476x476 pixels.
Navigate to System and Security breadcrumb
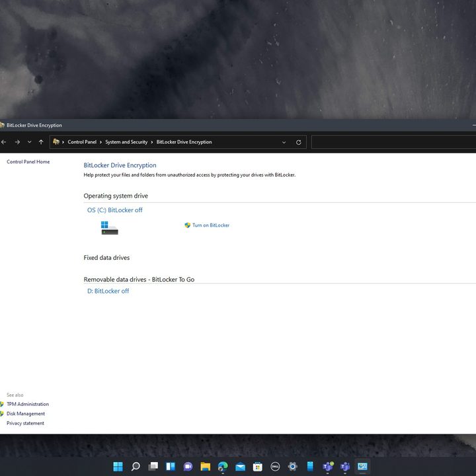126,141
